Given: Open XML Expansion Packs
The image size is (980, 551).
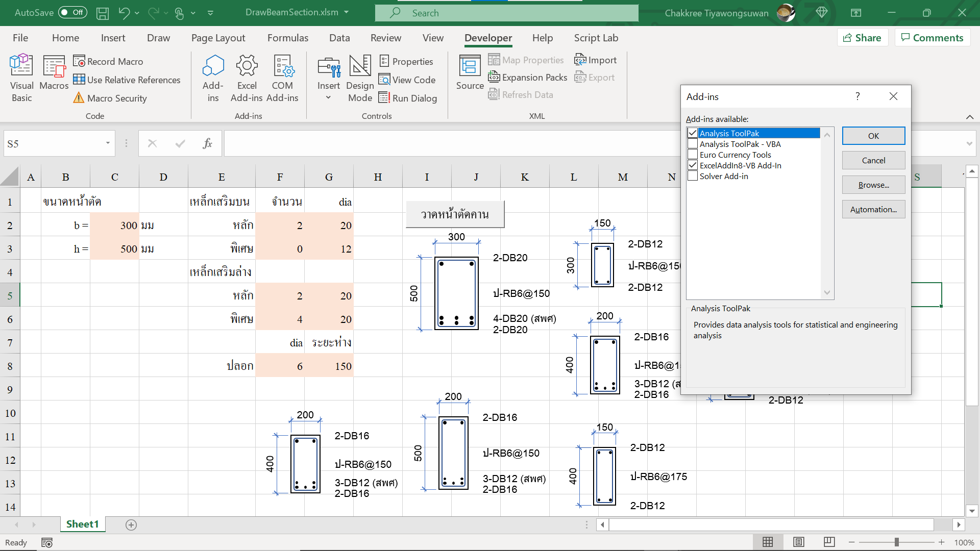Looking at the screenshot, I should coord(528,78).
